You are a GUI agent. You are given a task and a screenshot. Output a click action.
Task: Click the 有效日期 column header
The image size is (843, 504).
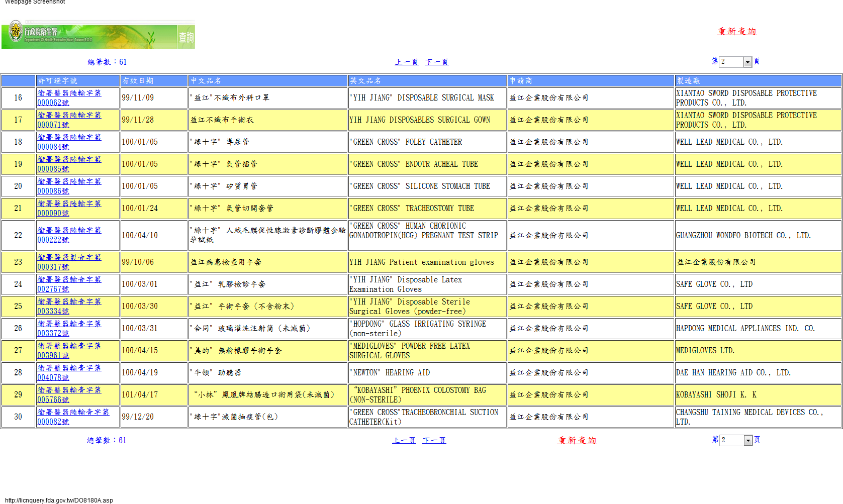click(x=154, y=80)
